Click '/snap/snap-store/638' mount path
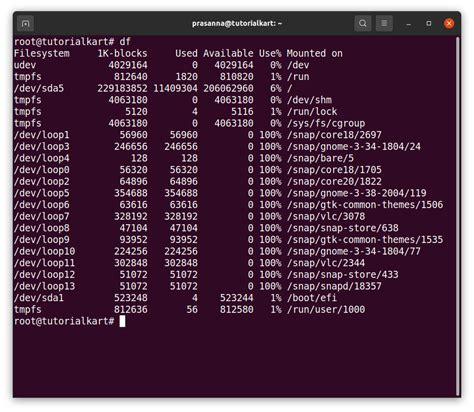 click(343, 228)
